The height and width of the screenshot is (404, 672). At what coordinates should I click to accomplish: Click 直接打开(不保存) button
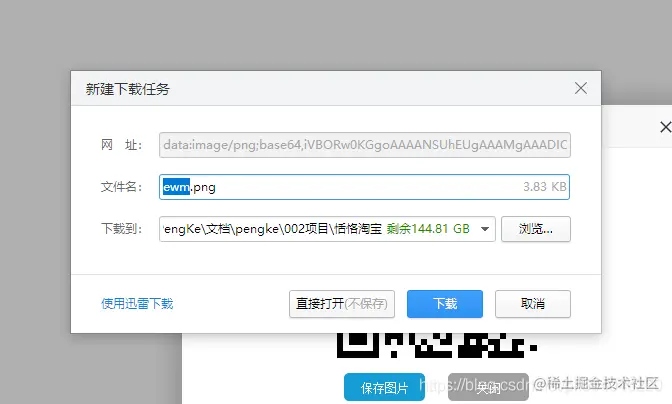(342, 304)
